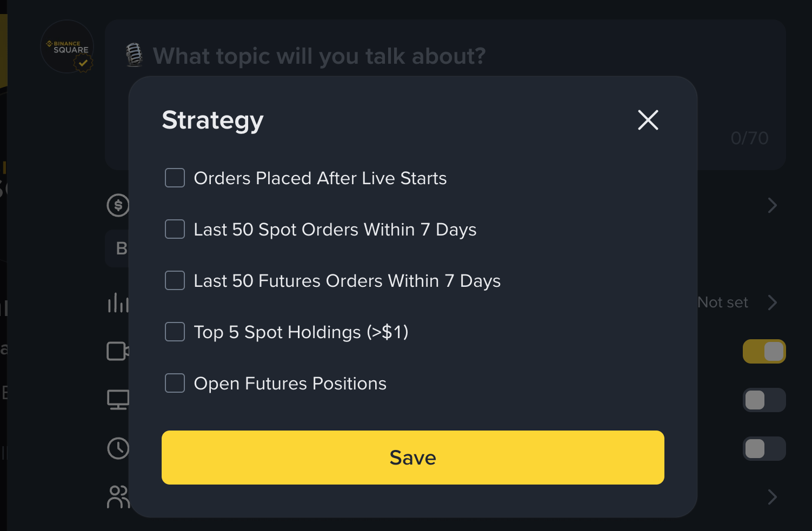Click the clock schedule icon
Image resolution: width=812 pixels, height=531 pixels.
tap(118, 448)
